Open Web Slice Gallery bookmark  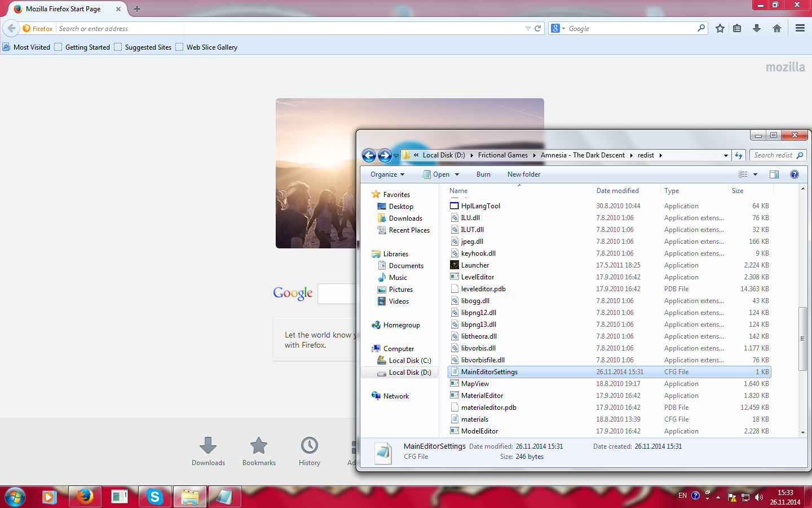pos(206,47)
